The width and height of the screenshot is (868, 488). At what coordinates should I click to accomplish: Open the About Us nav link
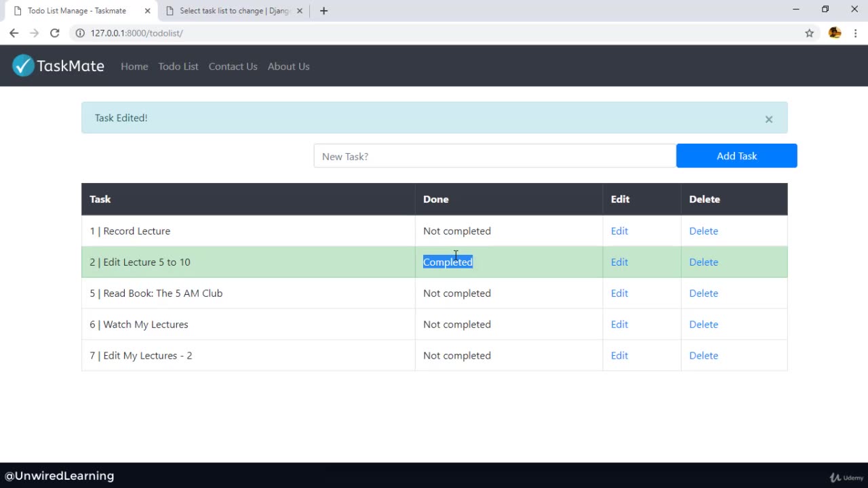[x=288, y=66]
